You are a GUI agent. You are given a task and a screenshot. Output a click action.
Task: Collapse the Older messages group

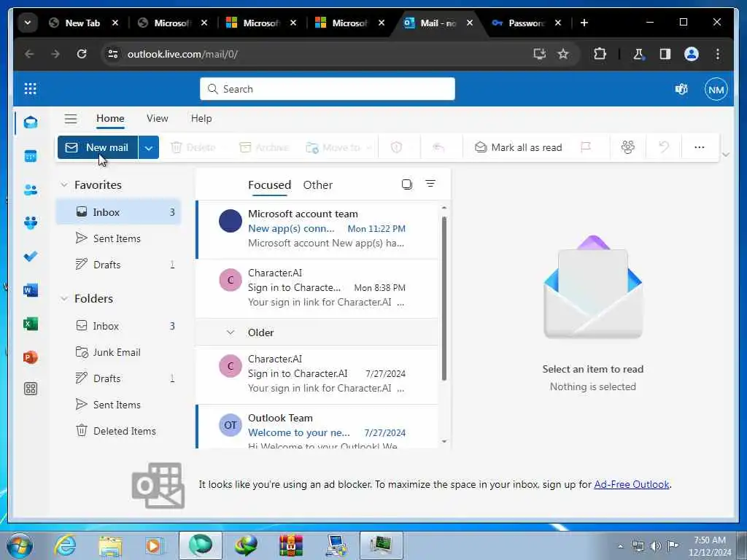(231, 332)
